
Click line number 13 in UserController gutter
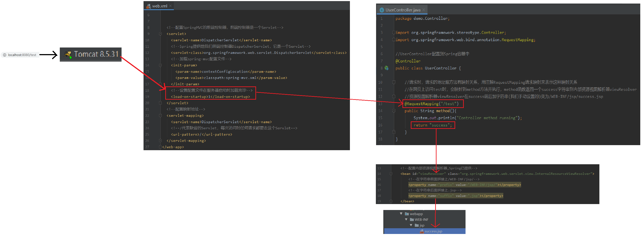(380, 104)
